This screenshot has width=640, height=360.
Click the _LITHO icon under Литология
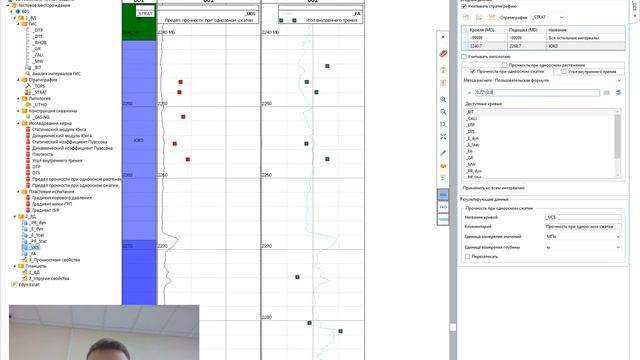[28, 104]
